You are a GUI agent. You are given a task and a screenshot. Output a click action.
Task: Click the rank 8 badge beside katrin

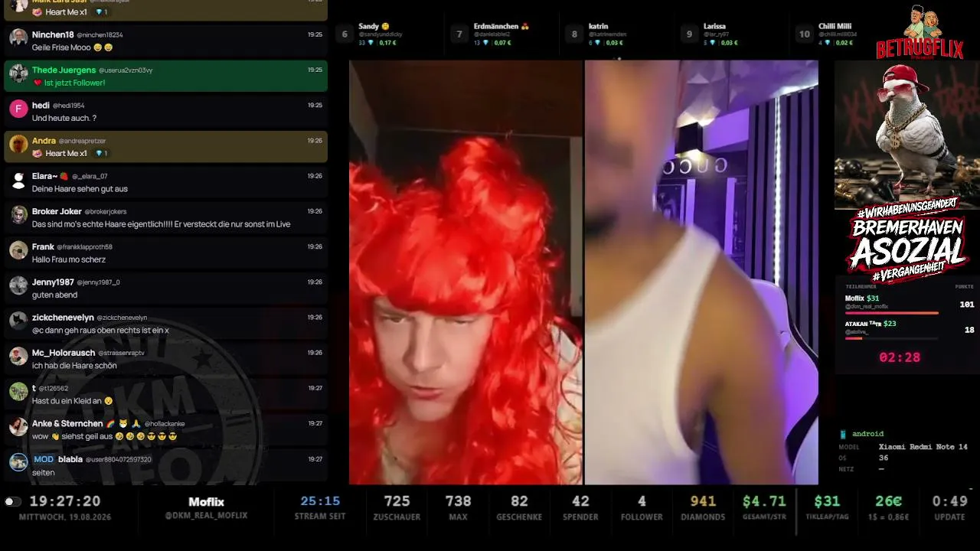click(574, 34)
